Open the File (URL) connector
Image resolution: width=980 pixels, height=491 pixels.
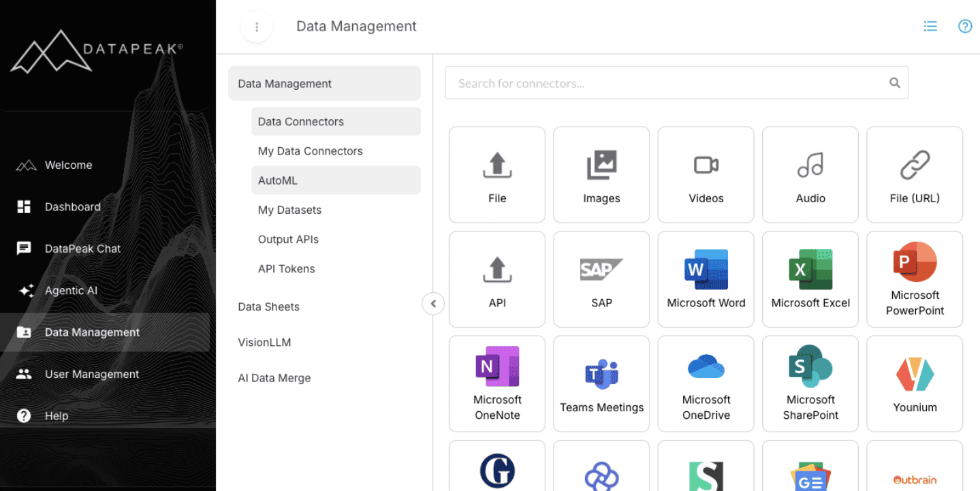[x=915, y=174]
